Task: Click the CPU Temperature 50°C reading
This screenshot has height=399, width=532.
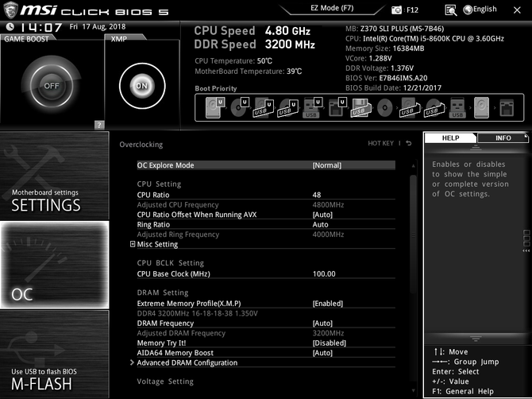Action: pyautogui.click(x=233, y=61)
